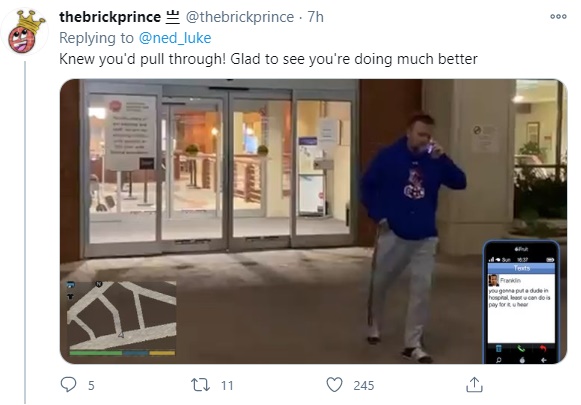Click the retweet count 11

click(227, 385)
